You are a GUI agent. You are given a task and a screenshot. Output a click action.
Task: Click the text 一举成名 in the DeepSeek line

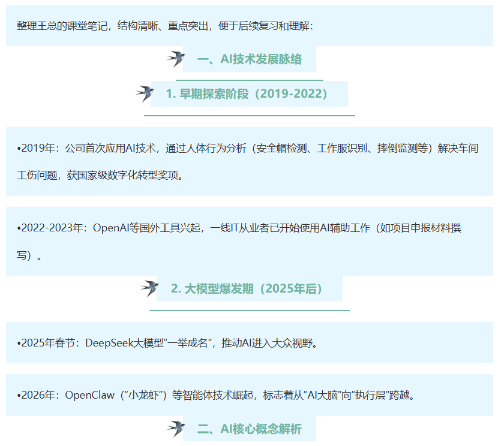coord(191,343)
